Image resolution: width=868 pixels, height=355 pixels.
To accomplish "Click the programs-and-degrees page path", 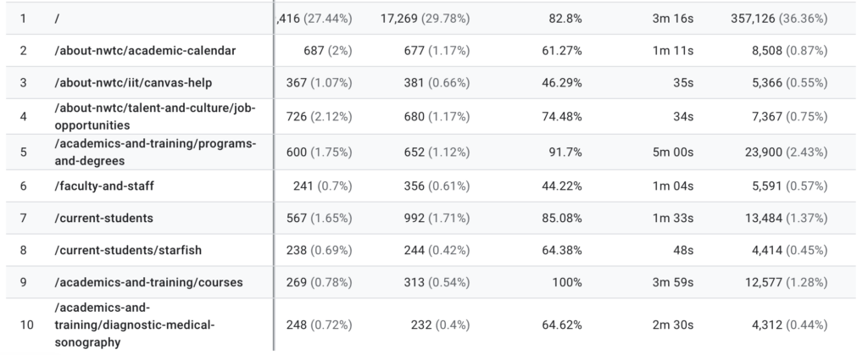I will pos(154,152).
